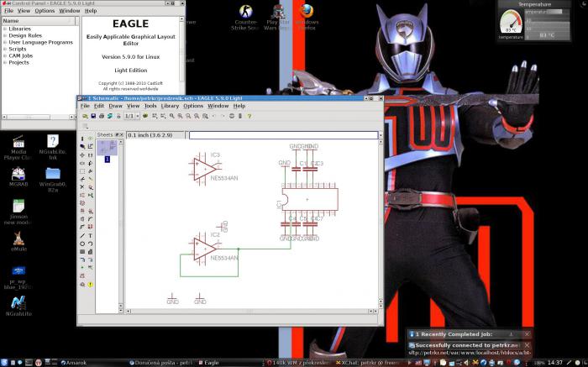
Task: Dismiss the Successfully connected notification
Action: 527,345
